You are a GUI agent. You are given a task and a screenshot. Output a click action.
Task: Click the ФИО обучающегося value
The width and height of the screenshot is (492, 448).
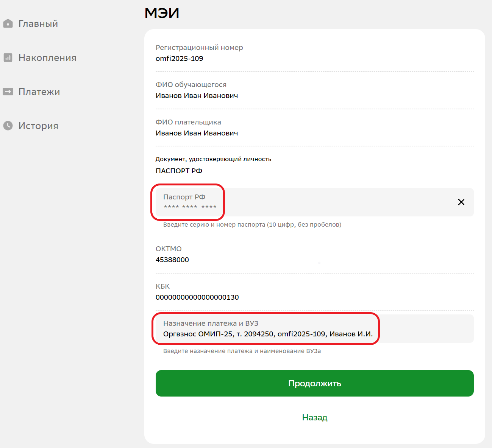click(197, 96)
